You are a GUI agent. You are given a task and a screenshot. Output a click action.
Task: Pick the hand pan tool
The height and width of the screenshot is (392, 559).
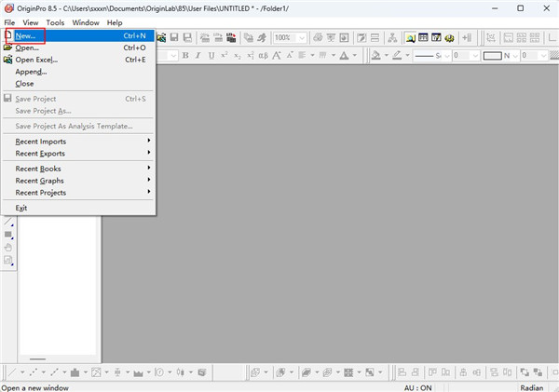coord(9,248)
